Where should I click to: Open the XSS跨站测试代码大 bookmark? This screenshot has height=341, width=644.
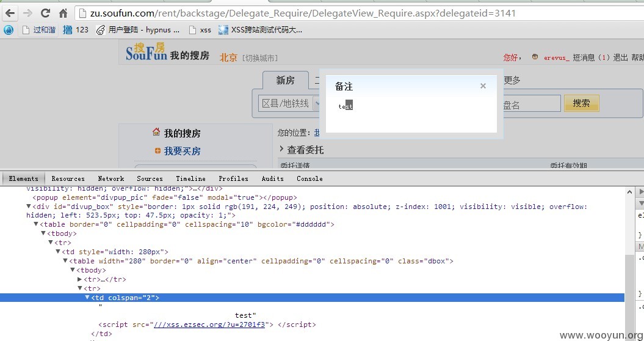(261, 29)
